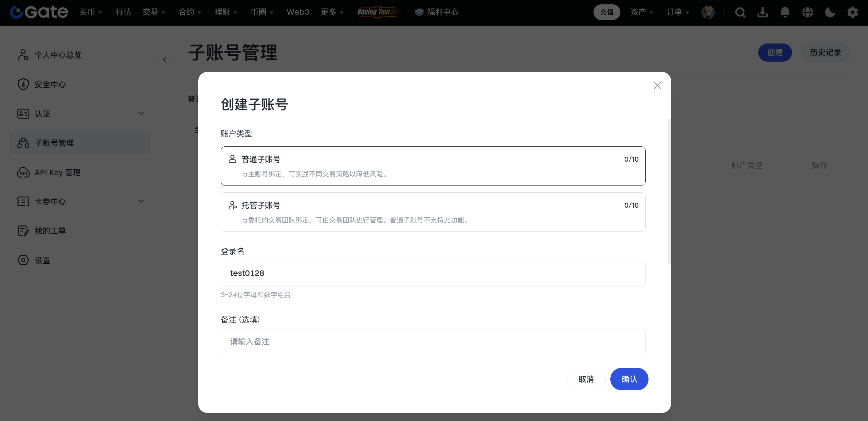Click the 确认 button
Viewport: 868px width, 421px height.
tap(629, 379)
